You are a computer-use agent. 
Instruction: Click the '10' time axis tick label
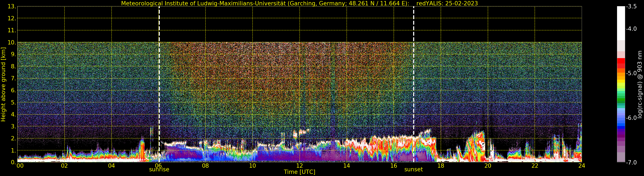pyautogui.click(x=252, y=166)
